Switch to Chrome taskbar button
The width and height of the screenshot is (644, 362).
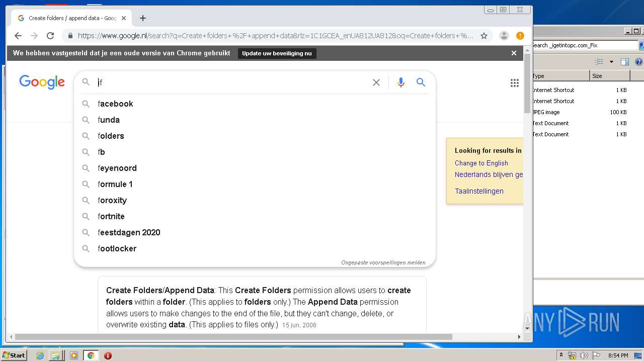[91, 355]
